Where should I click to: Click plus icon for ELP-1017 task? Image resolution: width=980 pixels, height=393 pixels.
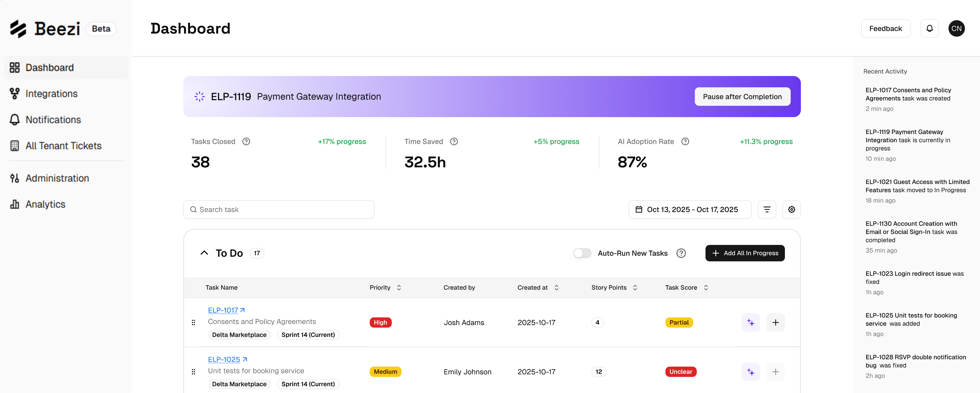pos(775,323)
